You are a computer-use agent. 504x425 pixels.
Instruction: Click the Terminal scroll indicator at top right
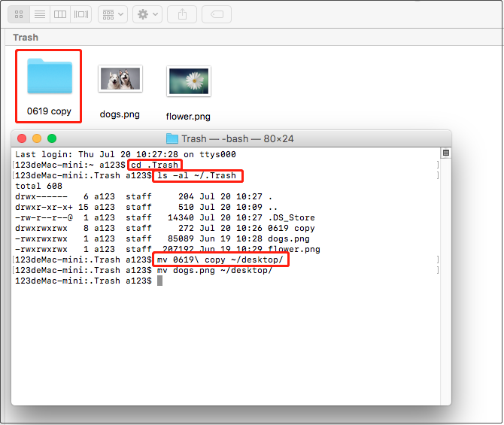(445, 153)
